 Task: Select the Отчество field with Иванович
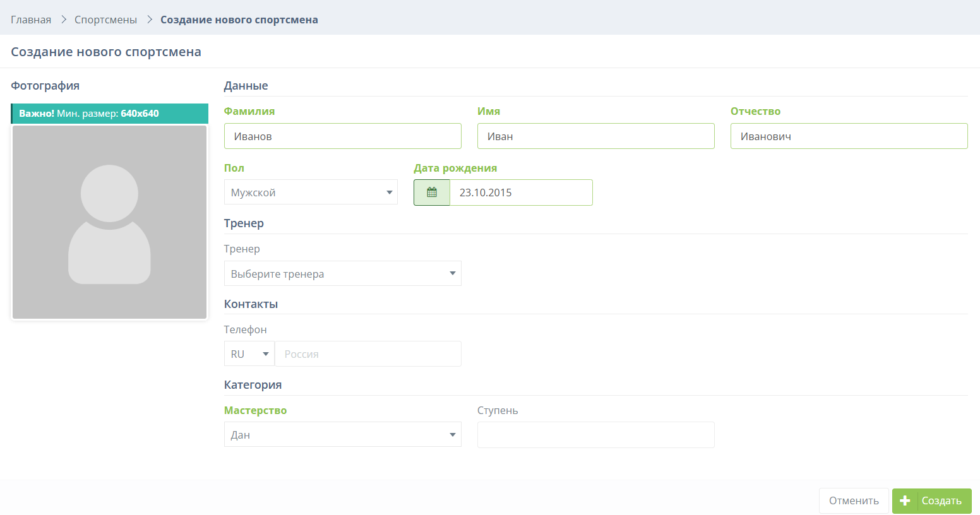pyautogui.click(x=849, y=136)
